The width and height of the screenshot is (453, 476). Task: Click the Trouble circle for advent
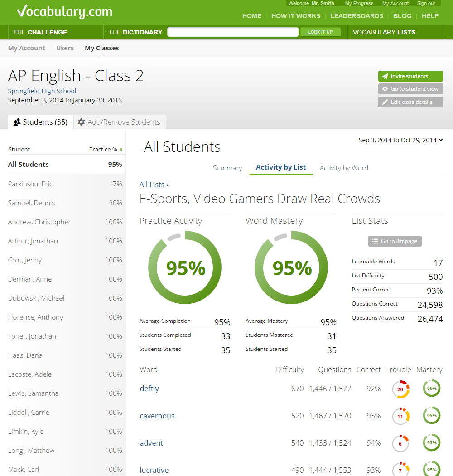400,444
